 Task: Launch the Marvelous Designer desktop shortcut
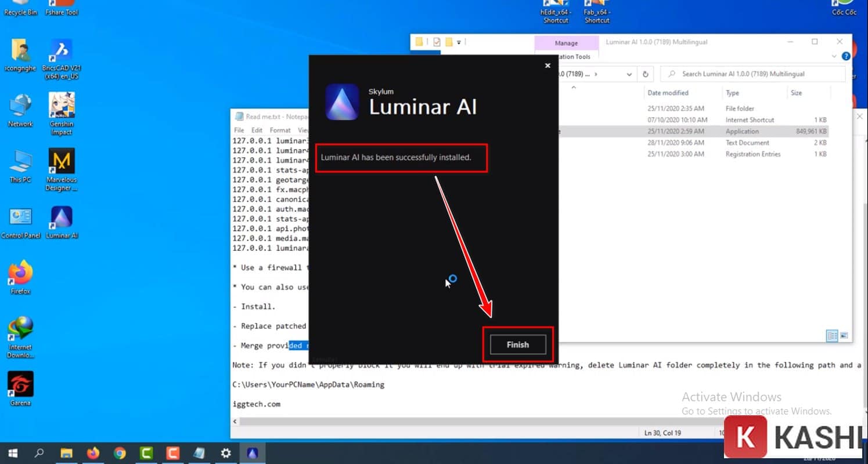62,169
